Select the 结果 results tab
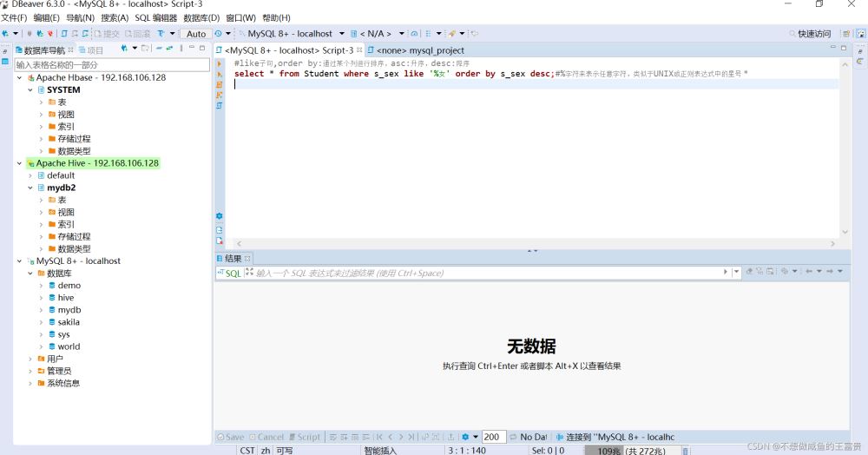This screenshot has width=868, height=455. 233,259
